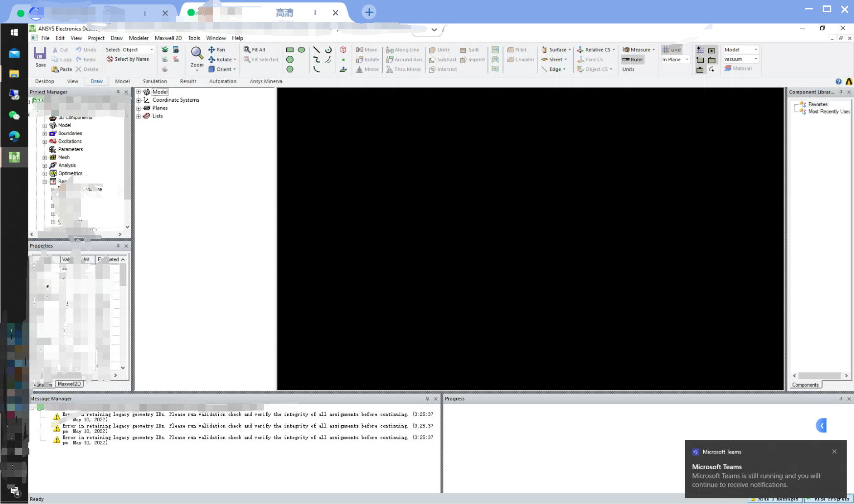
Task: Select Optimetrics in Project Manager tree
Action: (70, 173)
